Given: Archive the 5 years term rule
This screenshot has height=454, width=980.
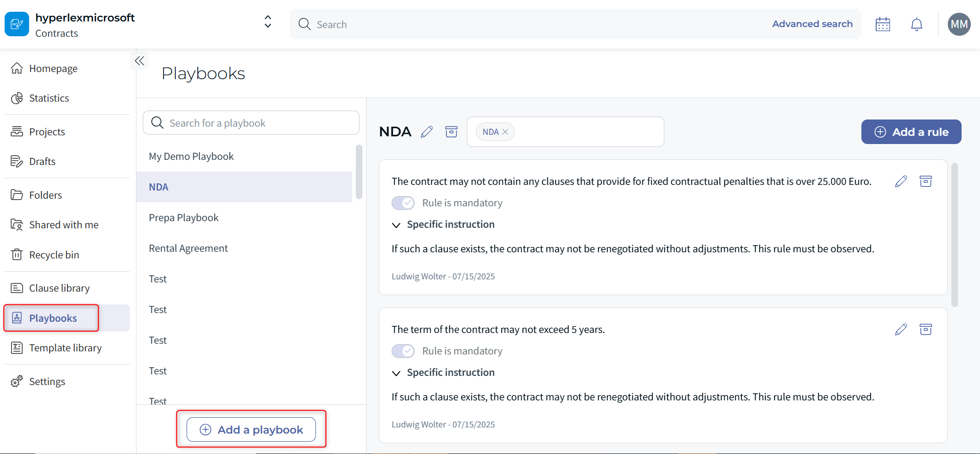Looking at the screenshot, I should coord(925,329).
